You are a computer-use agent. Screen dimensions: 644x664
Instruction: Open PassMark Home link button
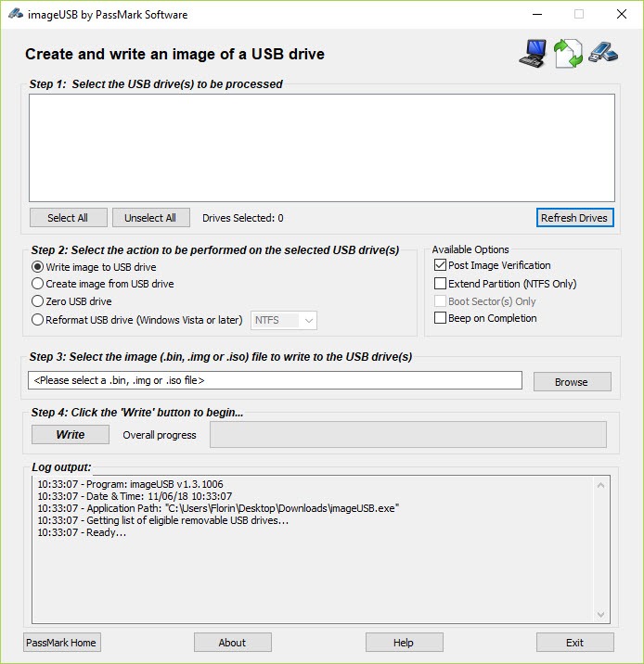pos(62,643)
